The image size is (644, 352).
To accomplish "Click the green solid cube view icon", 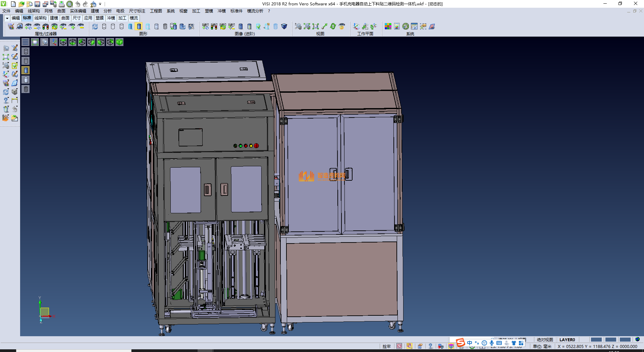I will tap(119, 42).
